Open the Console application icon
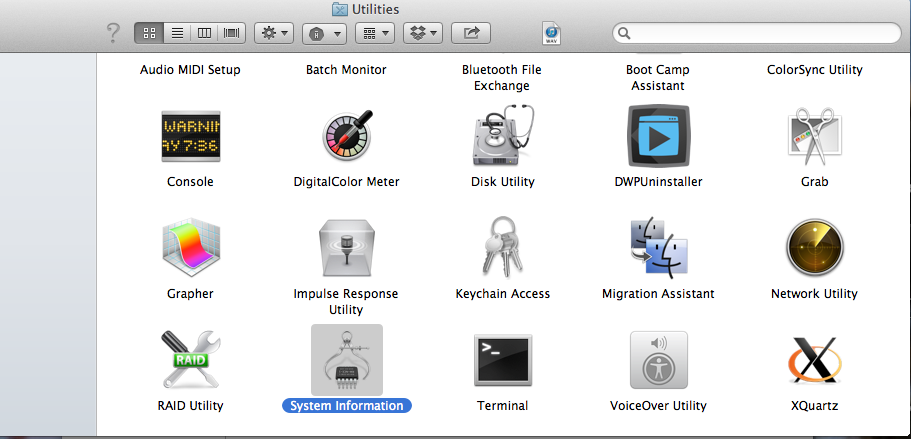911x439 pixels. pyautogui.click(x=190, y=136)
